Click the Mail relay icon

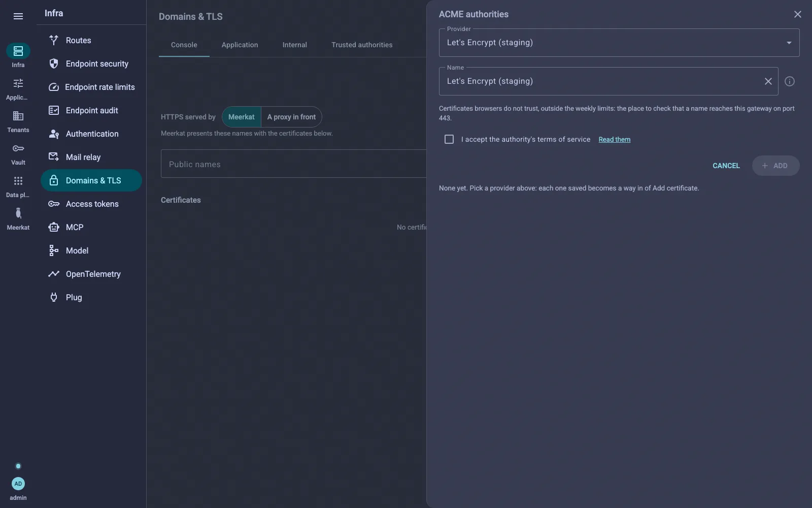(54, 157)
